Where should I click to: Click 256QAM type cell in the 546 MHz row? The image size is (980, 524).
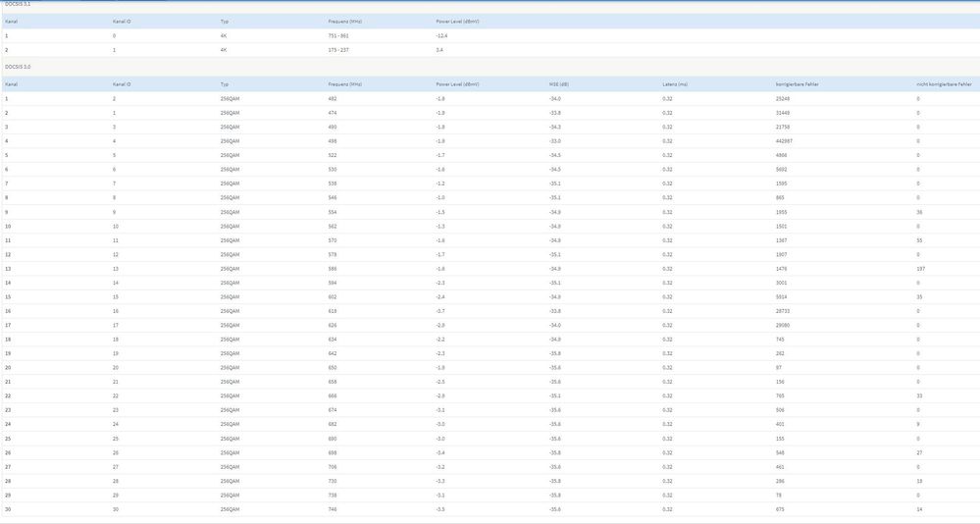pyautogui.click(x=230, y=197)
